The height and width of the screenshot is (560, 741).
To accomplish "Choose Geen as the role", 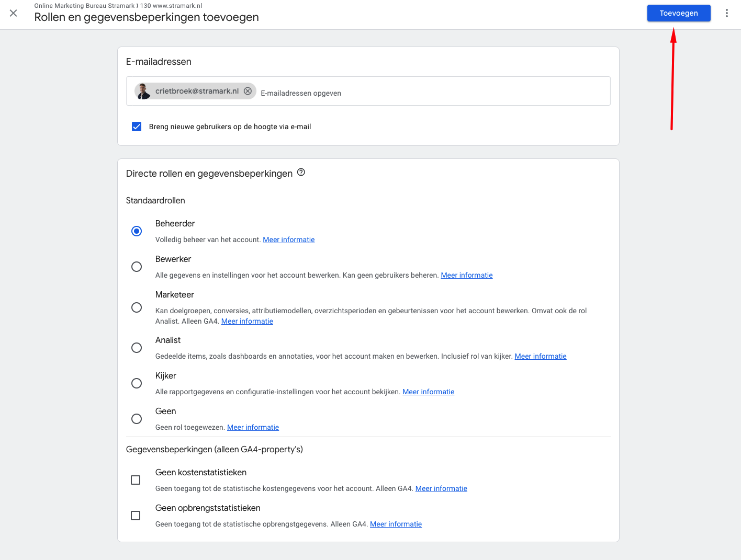I will coord(137,418).
